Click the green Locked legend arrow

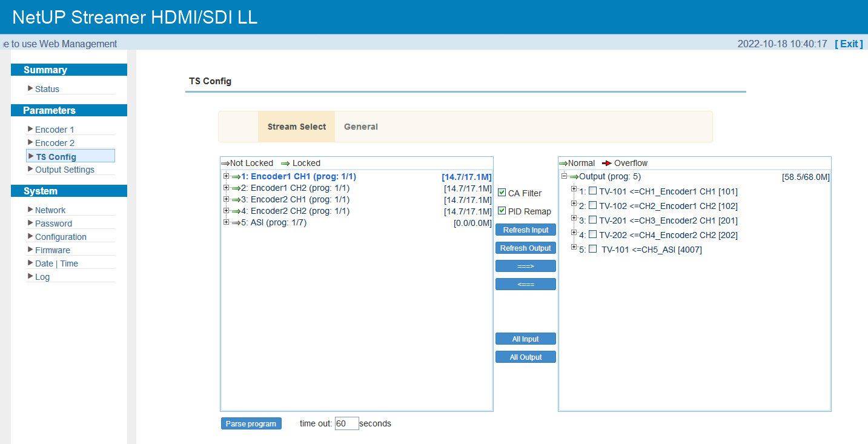pos(285,164)
